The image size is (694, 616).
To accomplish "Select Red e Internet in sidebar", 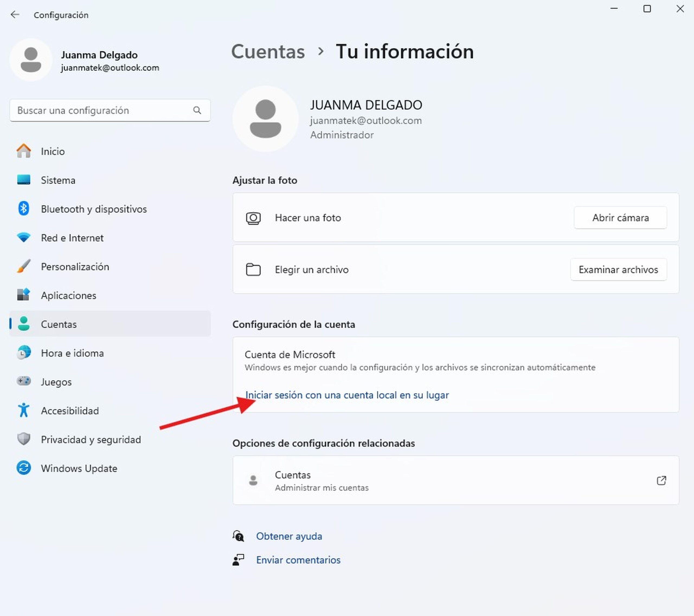I will pyautogui.click(x=110, y=238).
